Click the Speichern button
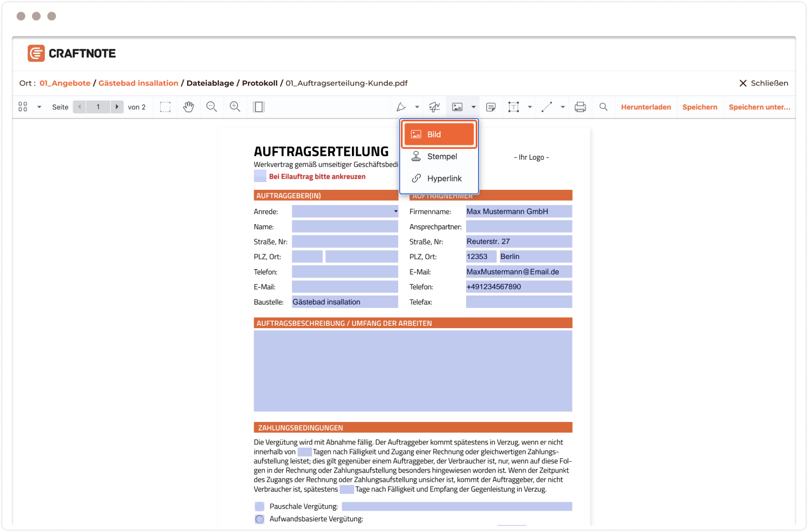The height and width of the screenshot is (532, 808). coord(700,107)
